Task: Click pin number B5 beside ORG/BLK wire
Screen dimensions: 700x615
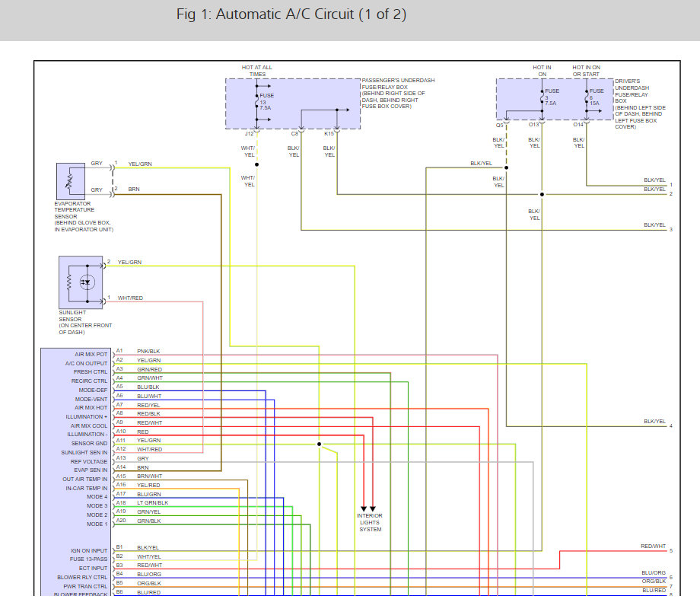Action: point(119,583)
